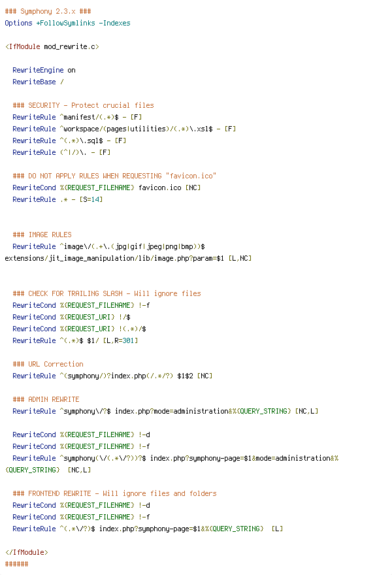Click the RewriteRule '(^|/)\. - [F]'
This screenshot has height=575, width=392.
point(61,152)
